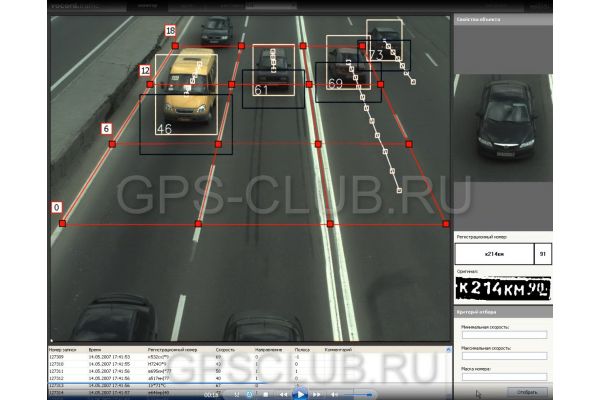Sort by the Время column header
The width and height of the screenshot is (600, 400).
tap(95, 349)
